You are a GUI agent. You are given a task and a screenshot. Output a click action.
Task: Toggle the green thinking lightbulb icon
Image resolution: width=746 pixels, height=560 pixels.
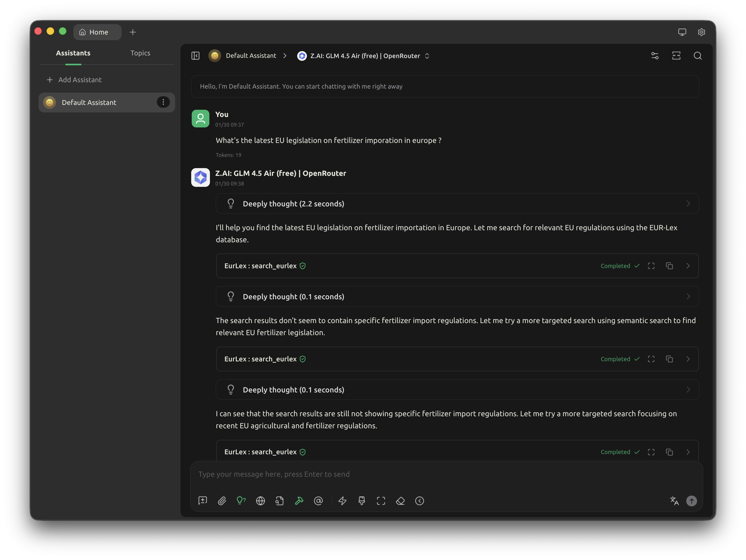[241, 501]
